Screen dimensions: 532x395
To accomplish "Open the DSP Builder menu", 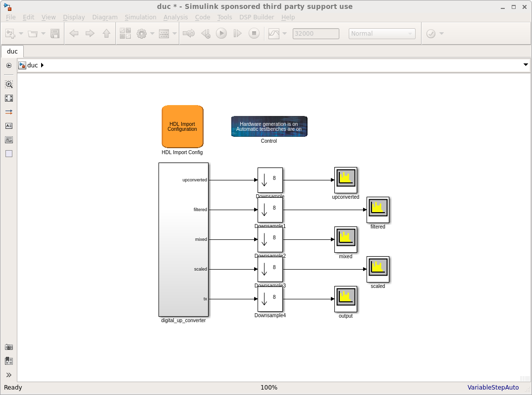I will 257,17.
